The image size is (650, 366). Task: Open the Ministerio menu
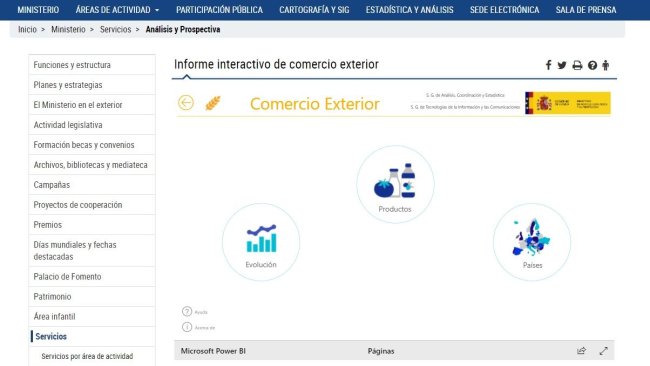coord(38,10)
